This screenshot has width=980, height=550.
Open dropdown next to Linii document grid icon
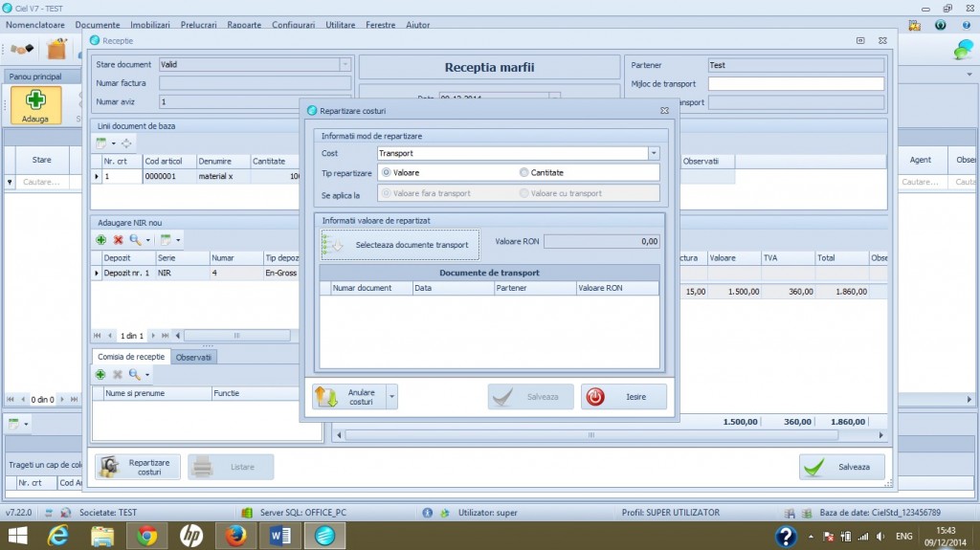[114, 143]
